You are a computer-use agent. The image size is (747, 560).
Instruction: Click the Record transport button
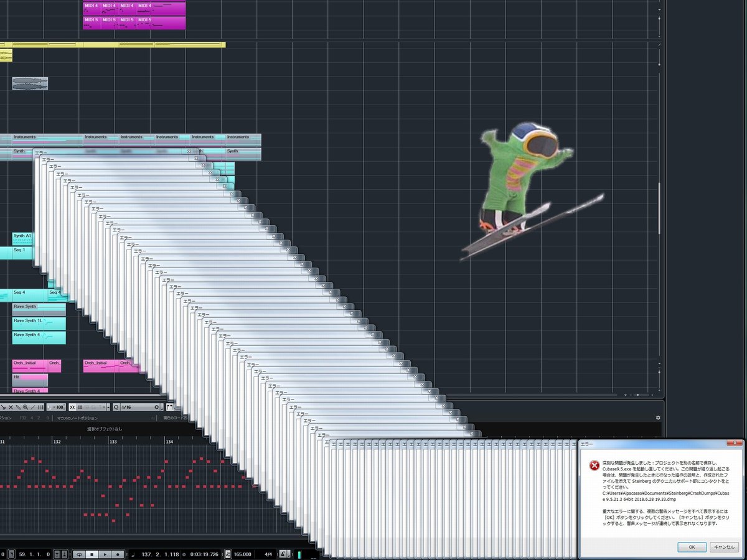point(118,554)
